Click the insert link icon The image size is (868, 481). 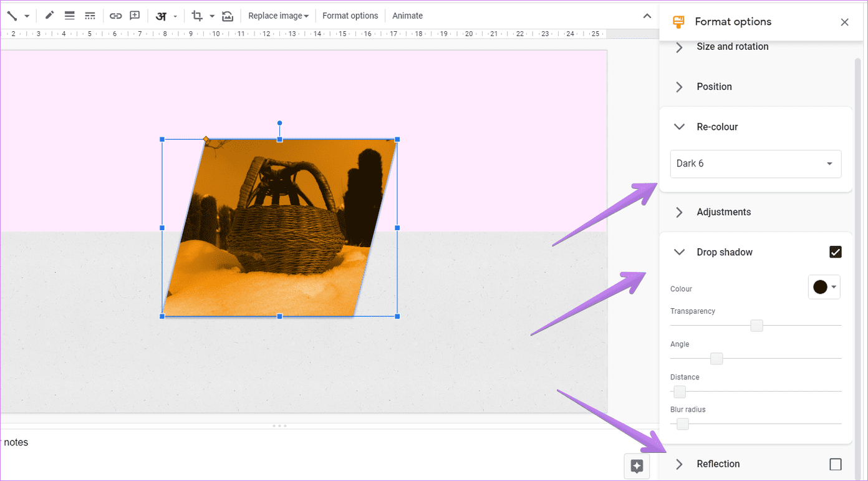(x=115, y=16)
